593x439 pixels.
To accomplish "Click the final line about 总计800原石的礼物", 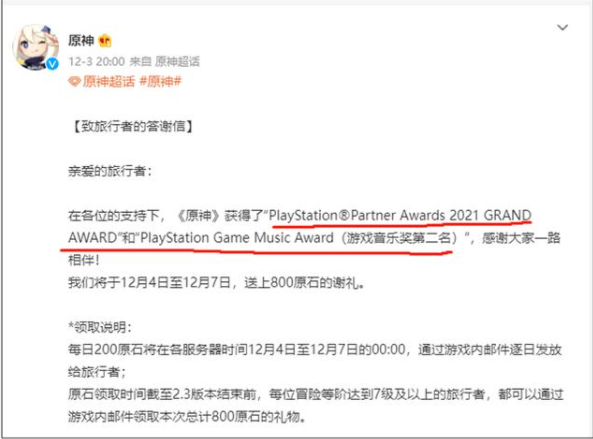I will tap(187, 417).
